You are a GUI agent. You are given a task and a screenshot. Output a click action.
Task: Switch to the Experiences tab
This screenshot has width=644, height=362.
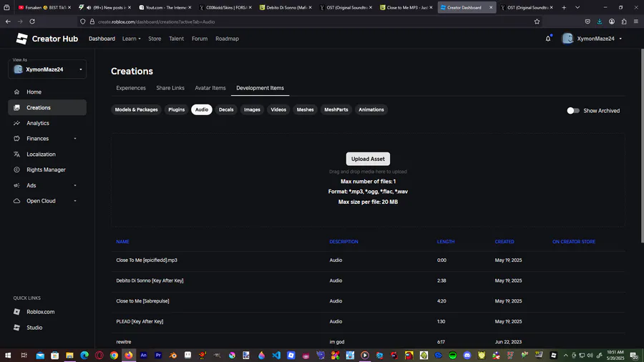click(131, 88)
